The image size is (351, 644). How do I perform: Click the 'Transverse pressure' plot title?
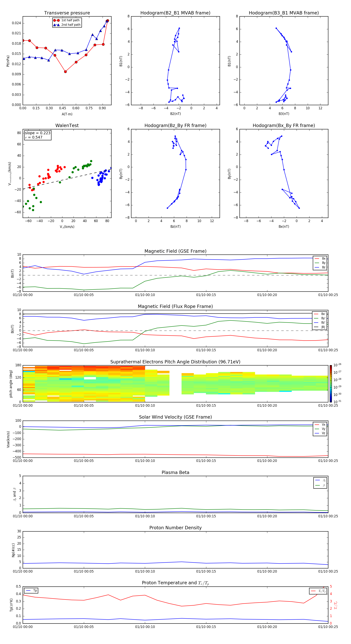click(67, 13)
